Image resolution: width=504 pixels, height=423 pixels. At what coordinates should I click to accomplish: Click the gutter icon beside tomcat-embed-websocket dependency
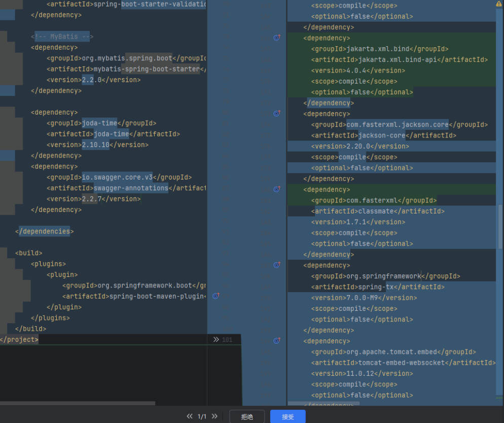pos(277,341)
